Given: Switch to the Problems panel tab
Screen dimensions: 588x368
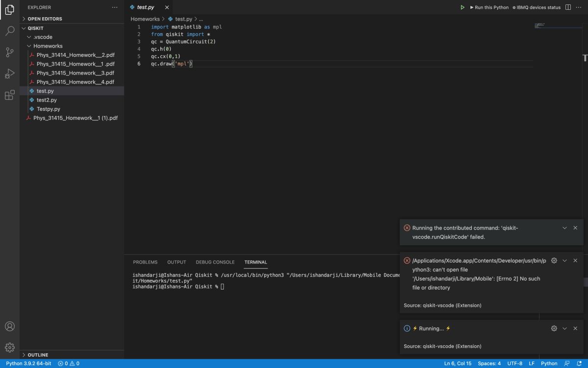Looking at the screenshot, I should tap(145, 262).
